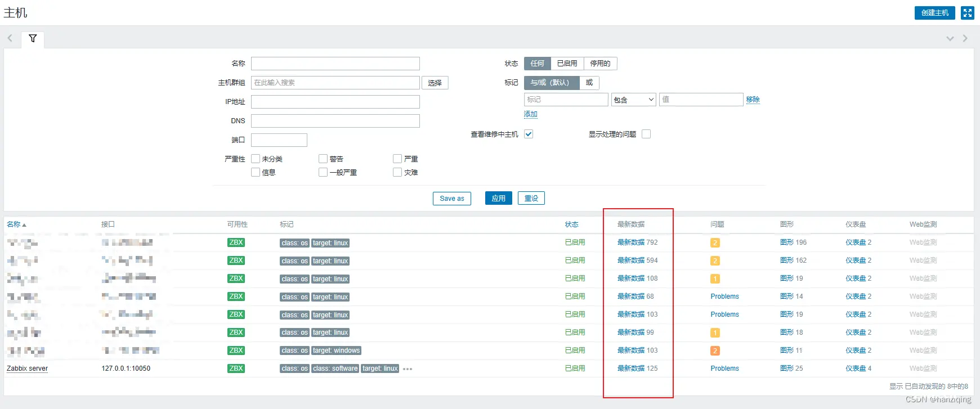Open Problems link in 最新数据 103 row
The image size is (980, 409).
[725, 314]
